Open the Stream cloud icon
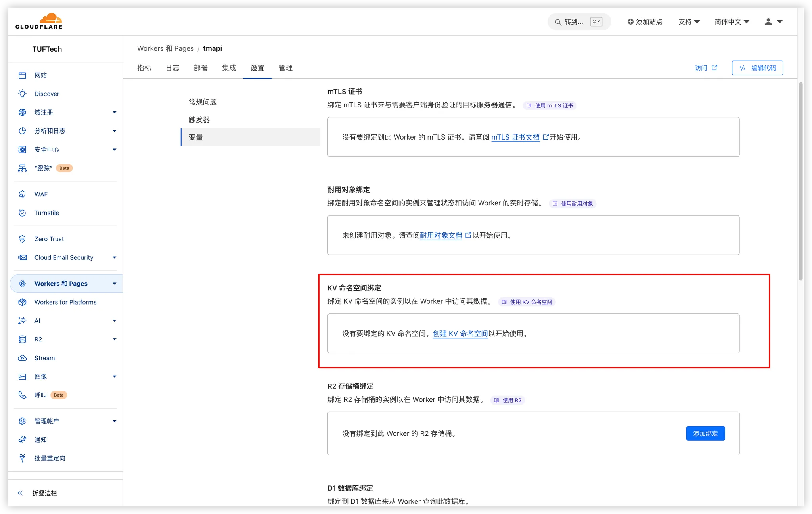 pyautogui.click(x=22, y=358)
